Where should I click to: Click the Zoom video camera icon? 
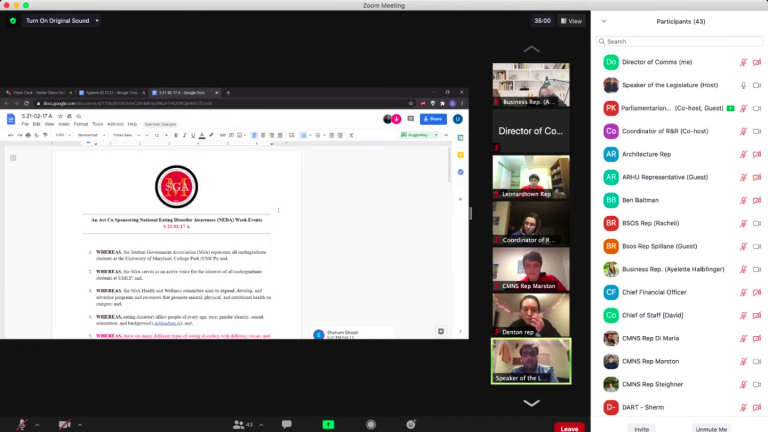click(64, 424)
